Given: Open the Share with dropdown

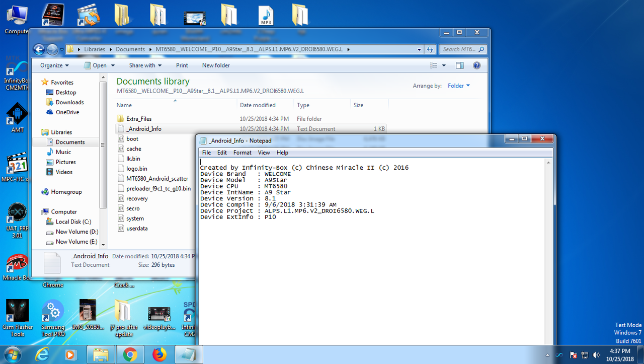Looking at the screenshot, I should click(x=145, y=65).
